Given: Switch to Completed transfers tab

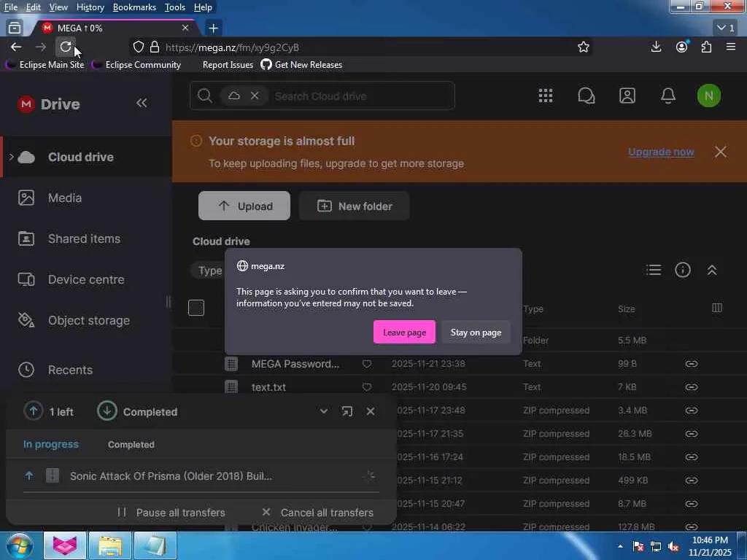Looking at the screenshot, I should [131, 444].
